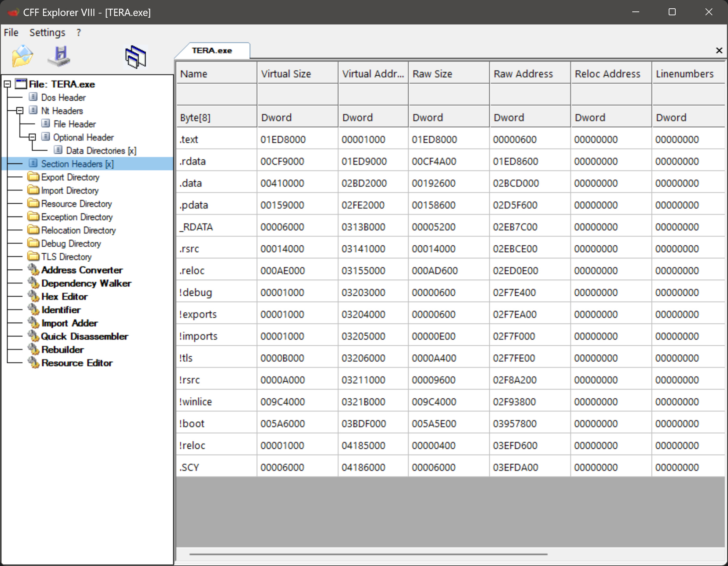The image size is (728, 566).
Task: Click the Raw Address column header
Action: click(530, 74)
